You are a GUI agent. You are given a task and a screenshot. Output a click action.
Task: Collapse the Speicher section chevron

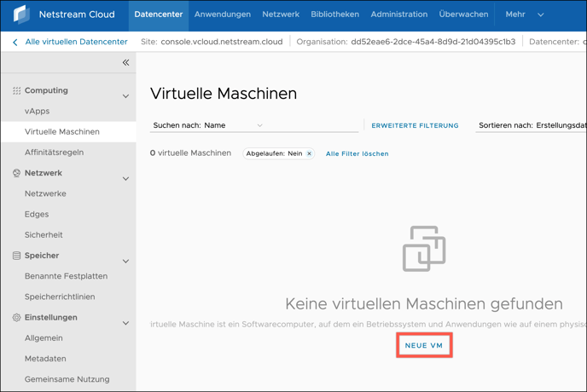(125, 261)
